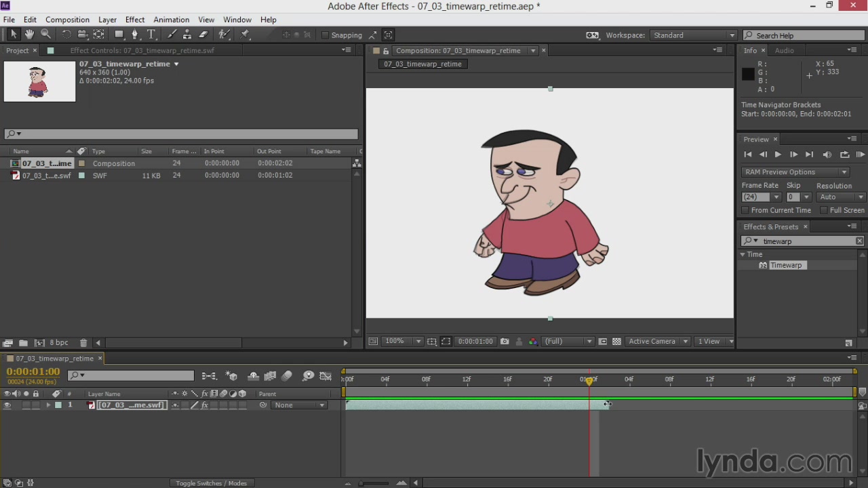Click the Take Snapshot camera icon

coord(505,342)
